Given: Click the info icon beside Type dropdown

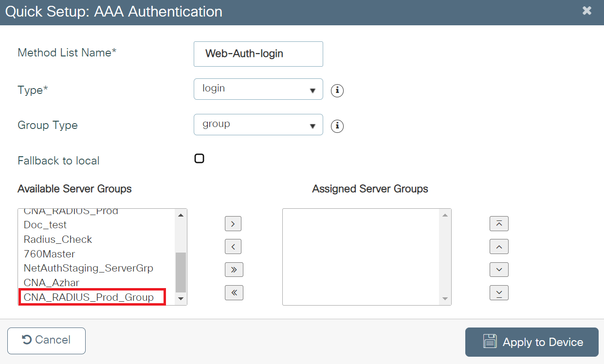Looking at the screenshot, I should (337, 91).
